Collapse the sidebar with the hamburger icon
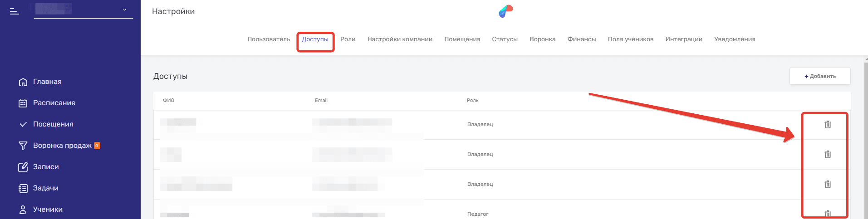868x219 pixels. (15, 11)
